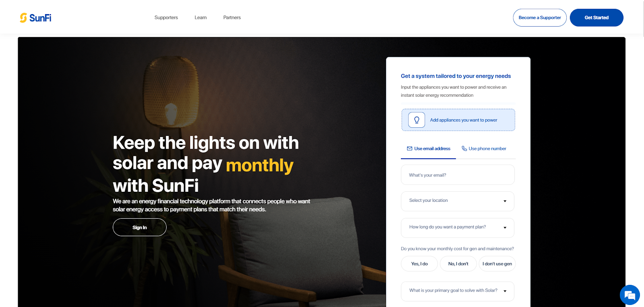Viewport: 644px width, 307px height.
Task: Focus the What's your email field
Action: coord(458,175)
